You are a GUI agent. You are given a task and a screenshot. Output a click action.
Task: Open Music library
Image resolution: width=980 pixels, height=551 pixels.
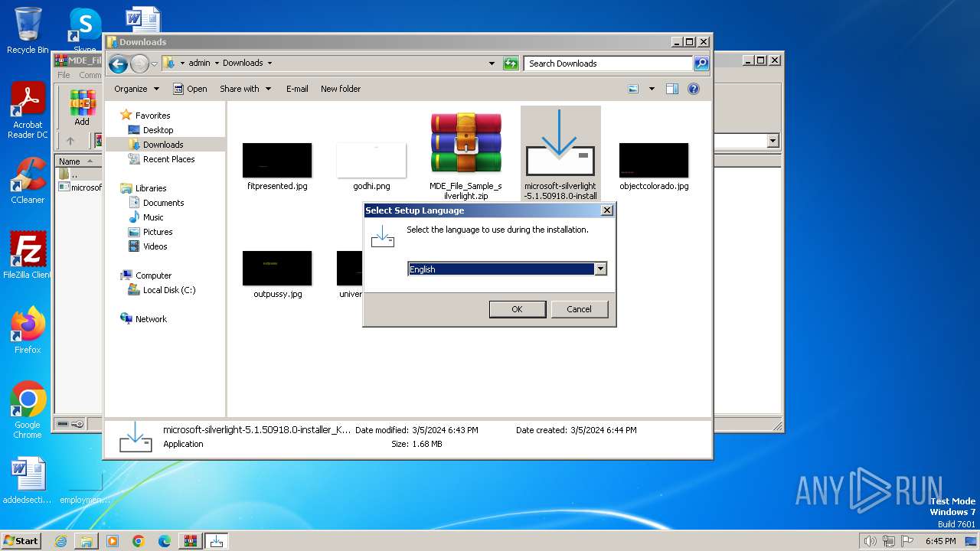click(153, 217)
